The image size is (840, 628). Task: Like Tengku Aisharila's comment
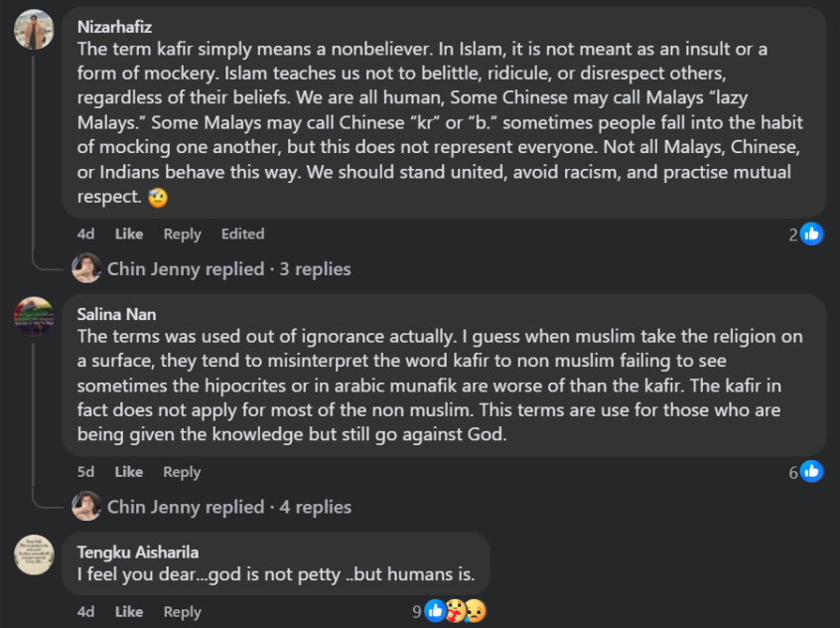(129, 612)
